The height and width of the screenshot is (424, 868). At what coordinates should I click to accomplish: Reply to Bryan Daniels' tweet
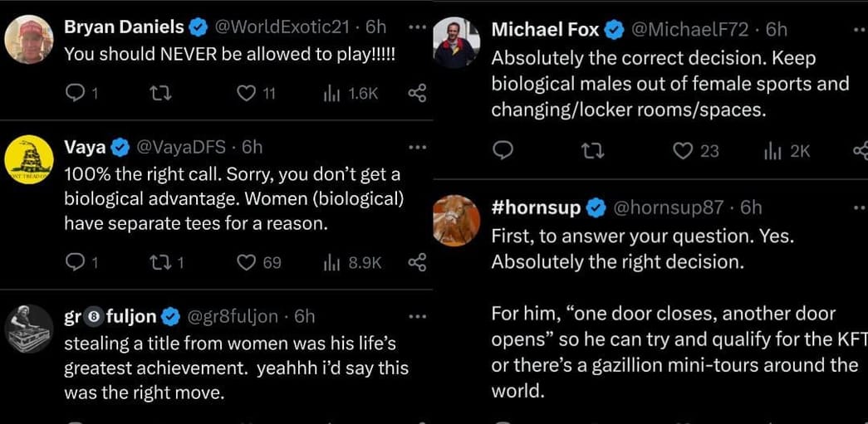(x=76, y=94)
